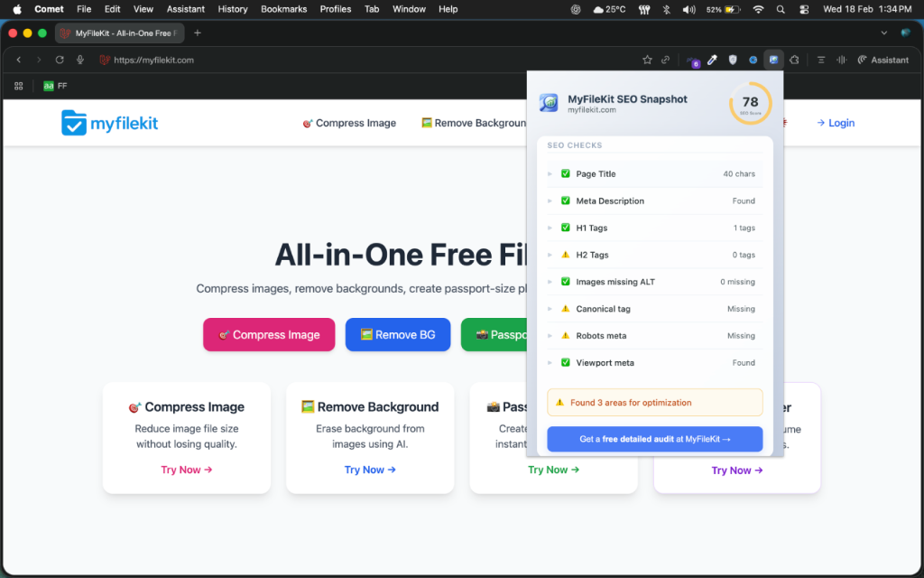Click green check beside Page Title

(565, 173)
